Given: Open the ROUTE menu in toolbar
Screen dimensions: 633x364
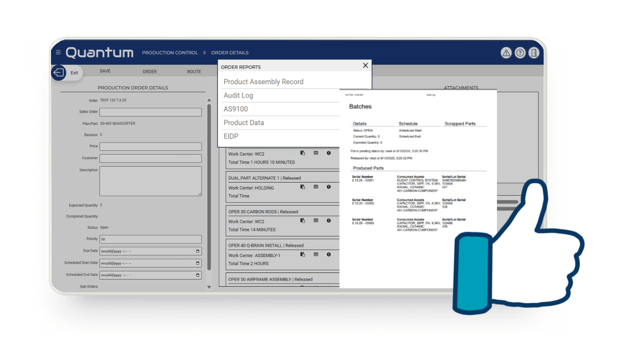Looking at the screenshot, I should 194,72.
